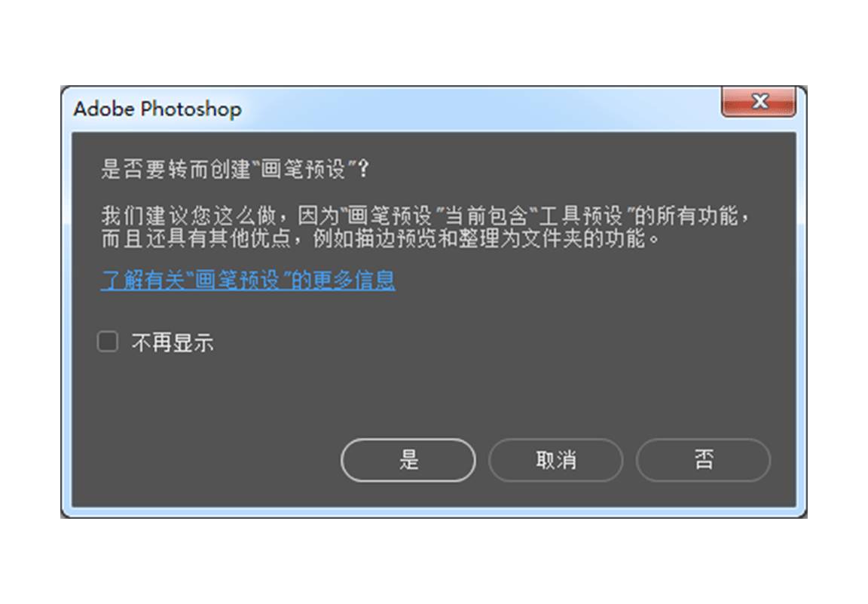Screen dimensions: 868x604
Task: Follow the blue brush presets info hyperlink
Action: point(248,280)
